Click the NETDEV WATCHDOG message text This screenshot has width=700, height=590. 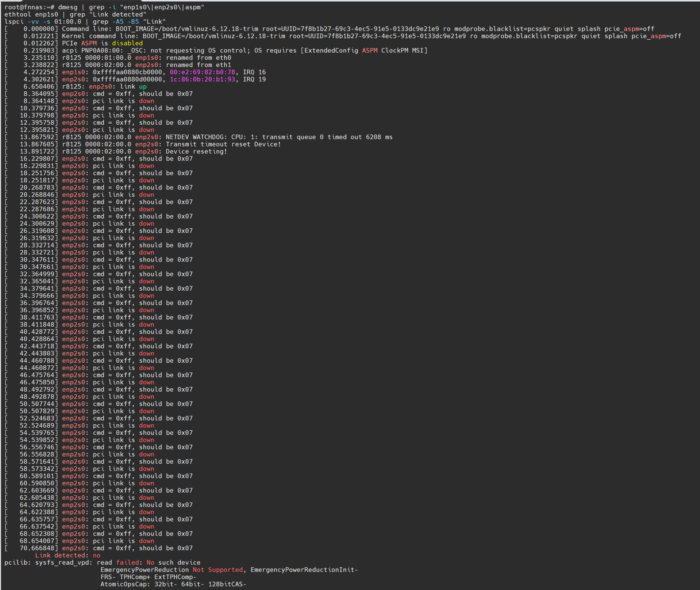[279, 137]
